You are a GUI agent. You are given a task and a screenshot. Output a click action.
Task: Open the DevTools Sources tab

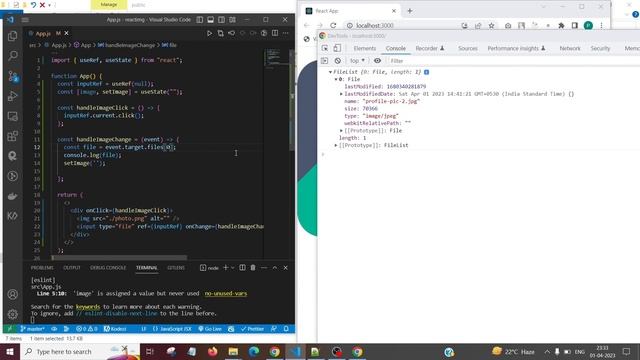point(468,48)
